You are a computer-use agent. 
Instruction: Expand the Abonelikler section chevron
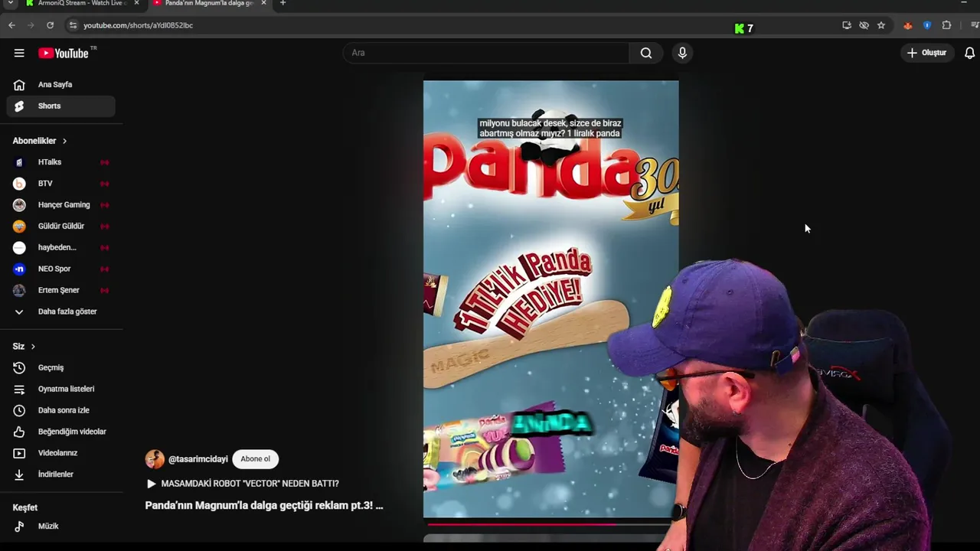click(64, 141)
